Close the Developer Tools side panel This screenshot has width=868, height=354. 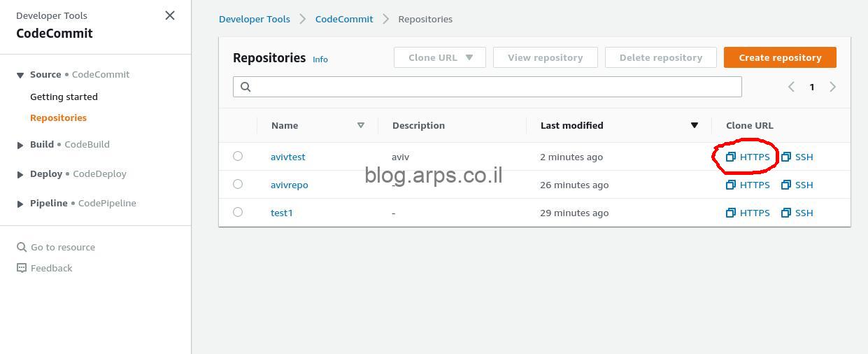pyautogui.click(x=170, y=15)
